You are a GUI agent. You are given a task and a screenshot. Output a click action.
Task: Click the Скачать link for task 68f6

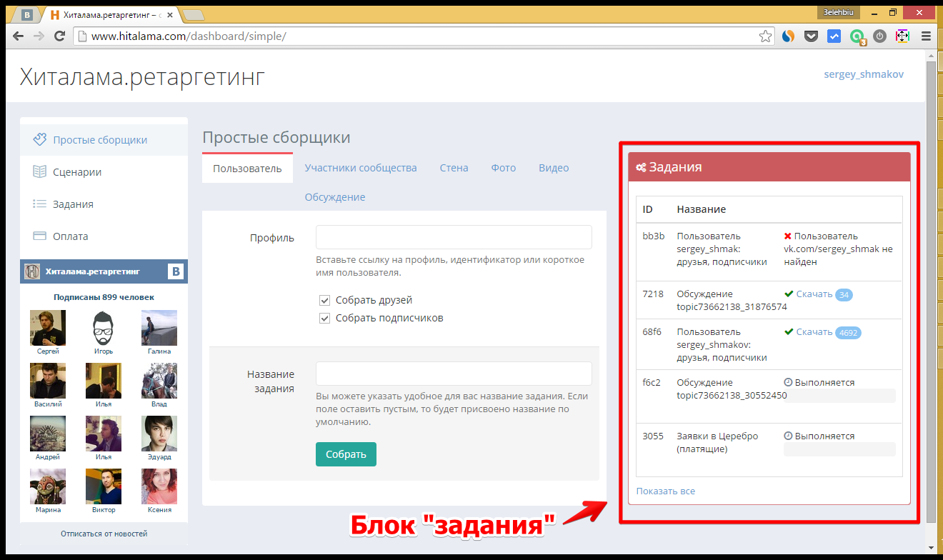pos(814,332)
